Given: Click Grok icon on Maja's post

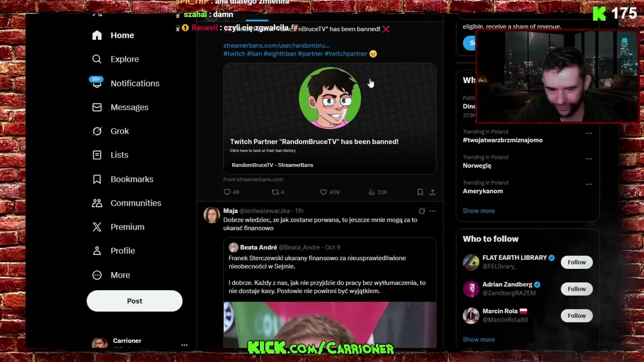Looking at the screenshot, I should (x=422, y=211).
